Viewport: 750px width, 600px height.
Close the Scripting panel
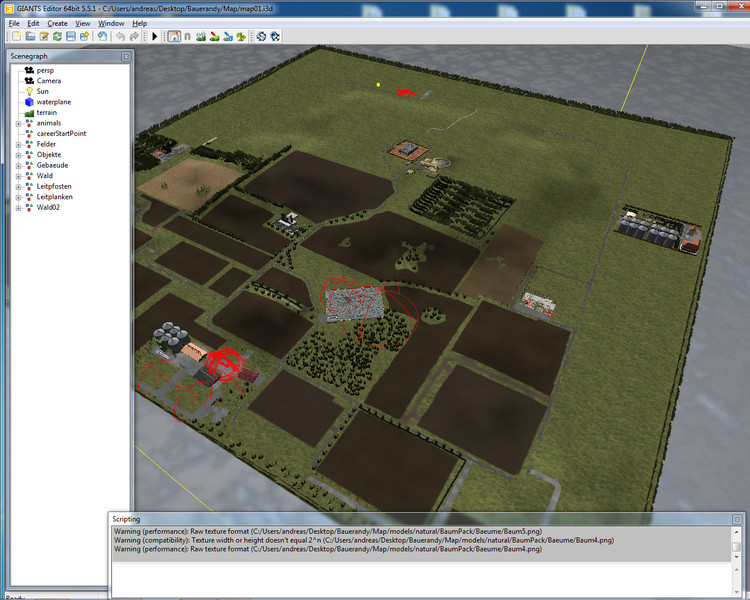pyautogui.click(x=737, y=519)
